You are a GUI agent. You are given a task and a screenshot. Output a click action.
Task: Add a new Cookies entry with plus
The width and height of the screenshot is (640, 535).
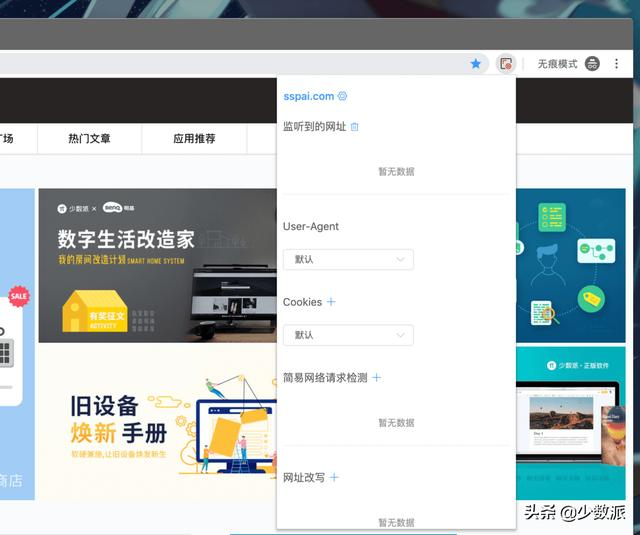(331, 302)
